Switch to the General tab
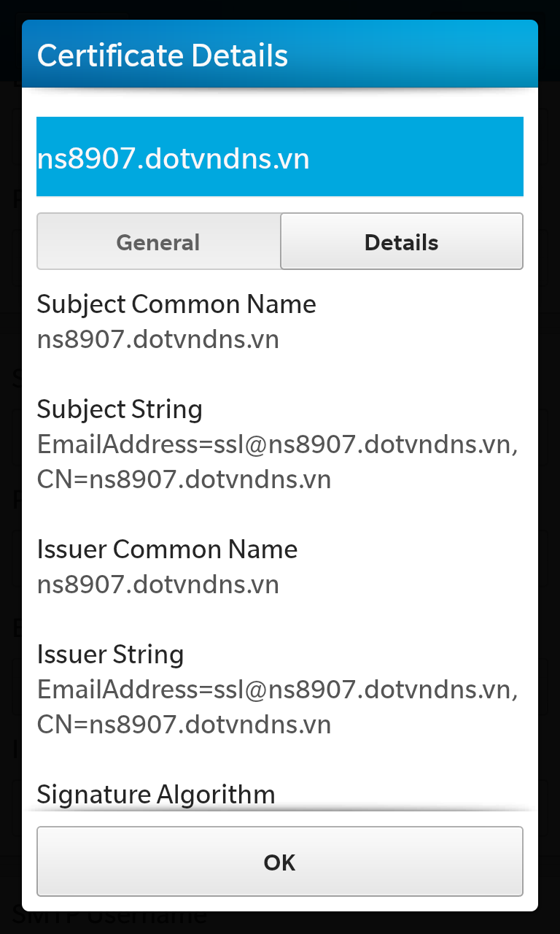Image resolution: width=560 pixels, height=934 pixels. [x=158, y=242]
